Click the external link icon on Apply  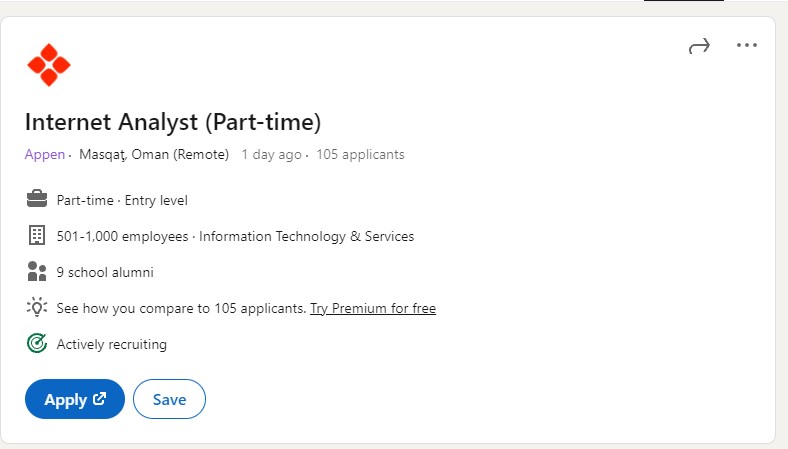click(100, 399)
